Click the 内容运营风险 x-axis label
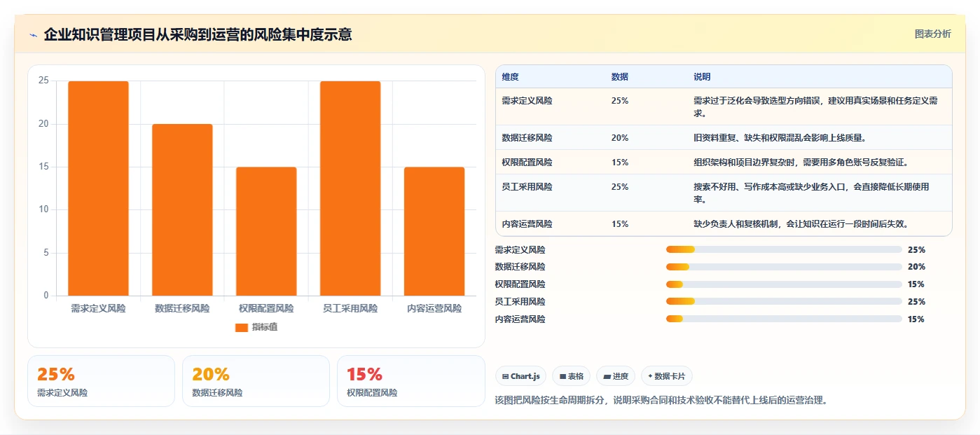This screenshot has width=980, height=435. pyautogui.click(x=434, y=308)
